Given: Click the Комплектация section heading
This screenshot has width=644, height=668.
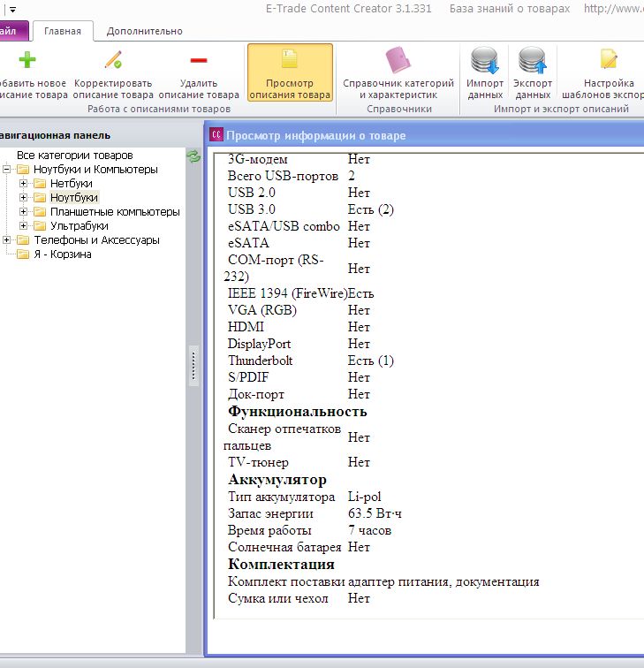Looking at the screenshot, I should tap(281, 565).
